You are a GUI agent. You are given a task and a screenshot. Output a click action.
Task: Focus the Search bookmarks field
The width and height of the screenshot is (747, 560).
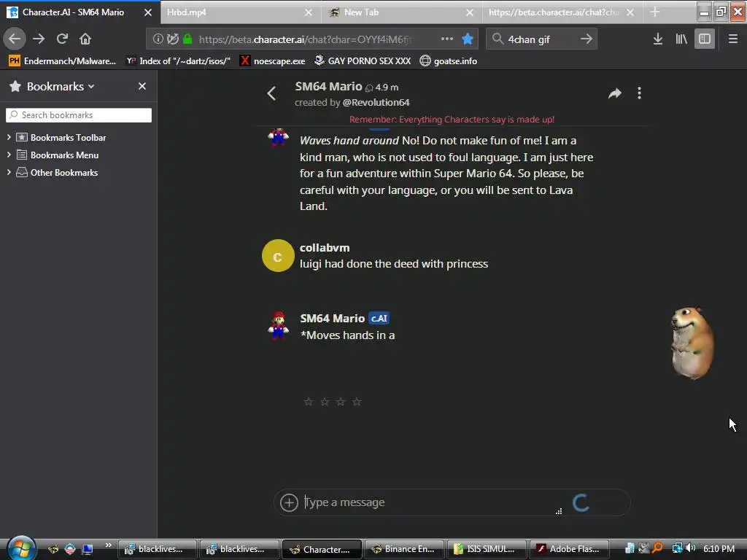pos(79,115)
